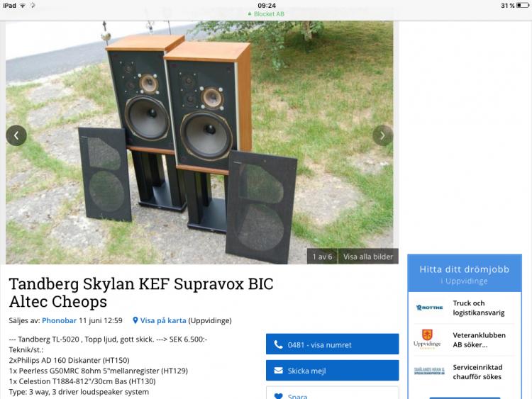Click the phone icon on the number button
The image size is (532, 399).
[278, 344]
